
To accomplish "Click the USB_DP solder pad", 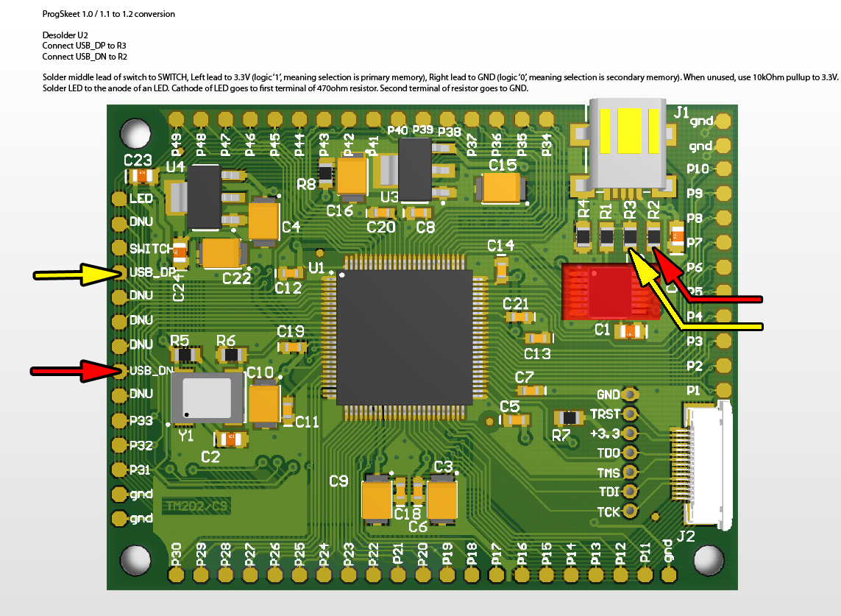I will click(x=119, y=272).
